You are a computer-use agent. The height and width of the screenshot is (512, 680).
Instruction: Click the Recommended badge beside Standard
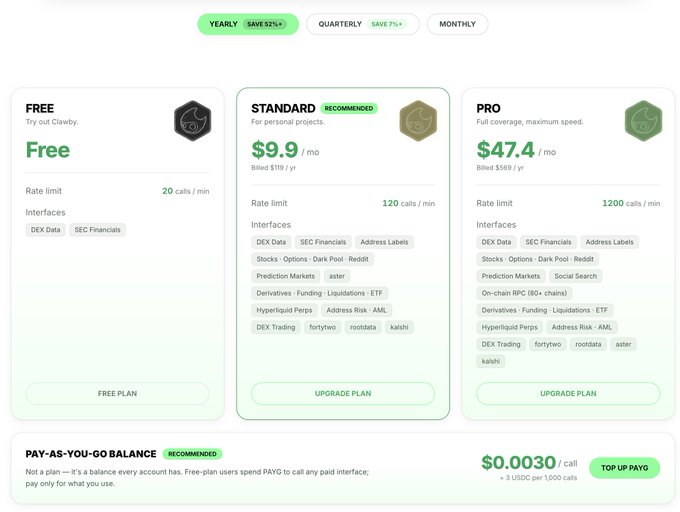(x=349, y=108)
